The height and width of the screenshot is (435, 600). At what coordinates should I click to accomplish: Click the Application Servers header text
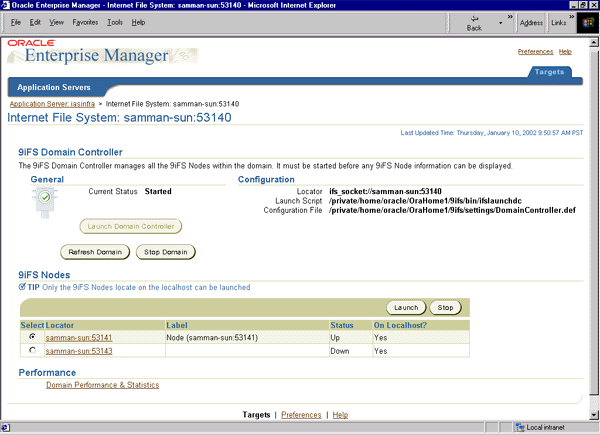point(54,87)
